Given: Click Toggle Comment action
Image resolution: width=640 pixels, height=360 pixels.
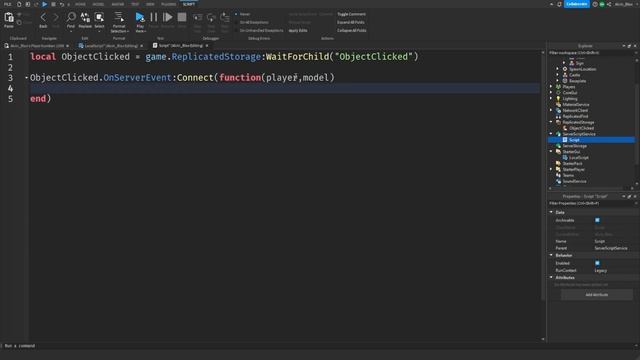Looking at the screenshot, I should 351,14.
